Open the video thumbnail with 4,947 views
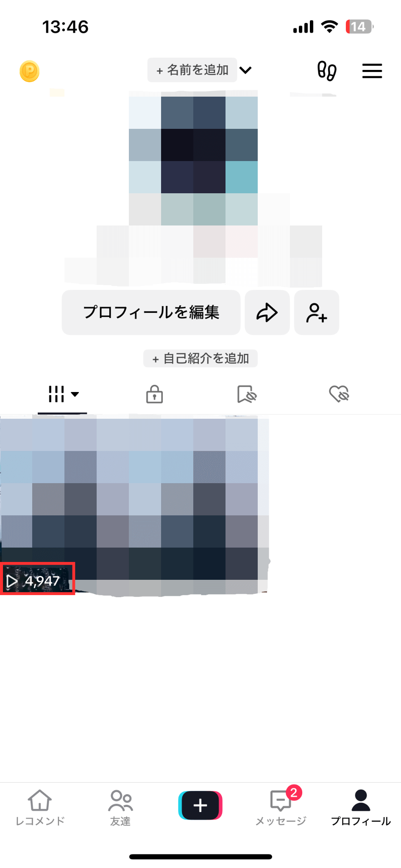401x868 pixels. [x=134, y=506]
